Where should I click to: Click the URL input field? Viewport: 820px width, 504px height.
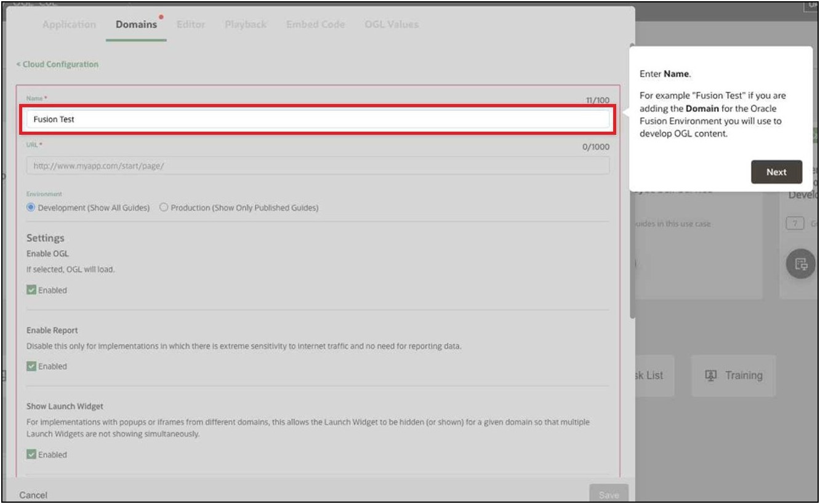pyautogui.click(x=318, y=166)
